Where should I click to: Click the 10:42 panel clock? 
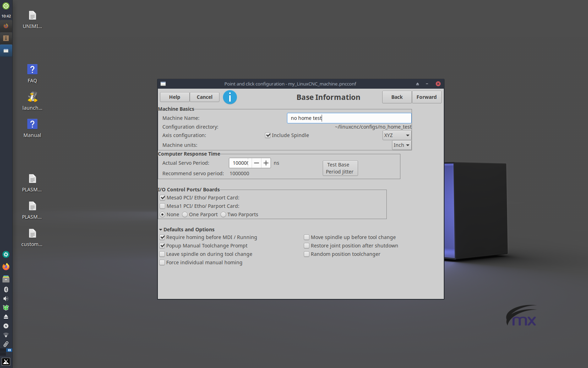[6, 16]
